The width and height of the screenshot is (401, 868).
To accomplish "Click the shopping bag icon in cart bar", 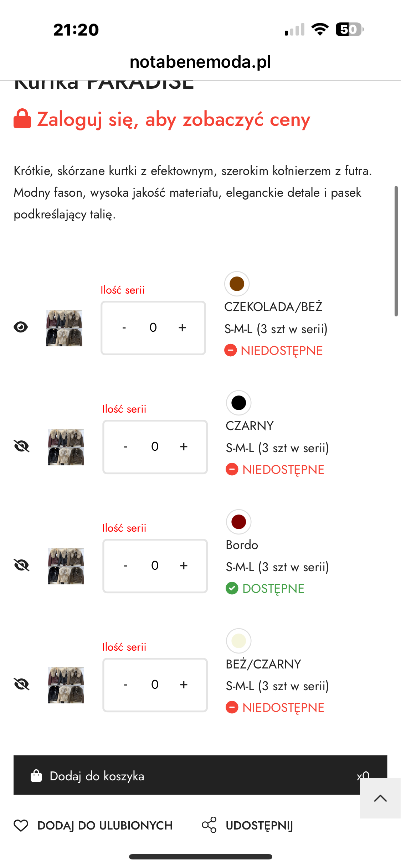I will pyautogui.click(x=36, y=775).
